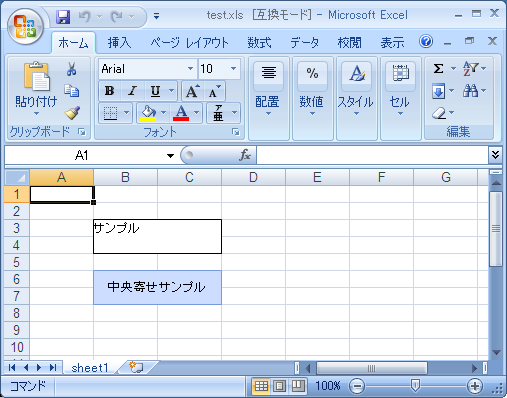Click the Insert Function fx button
This screenshot has width=507, height=398.
(x=245, y=155)
